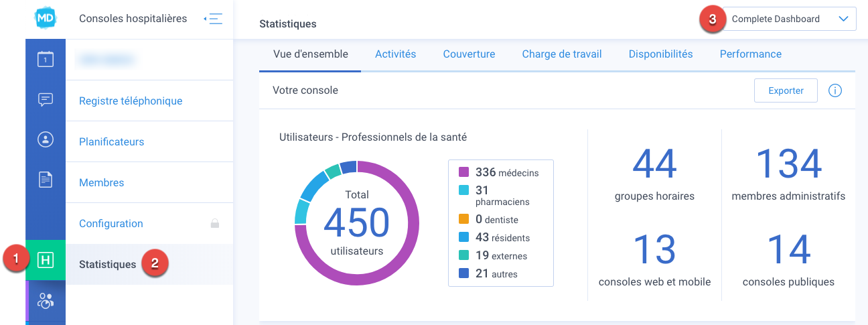Click the Utilisateurs - Professionnels de la santé title
868x325 pixels.
point(373,137)
